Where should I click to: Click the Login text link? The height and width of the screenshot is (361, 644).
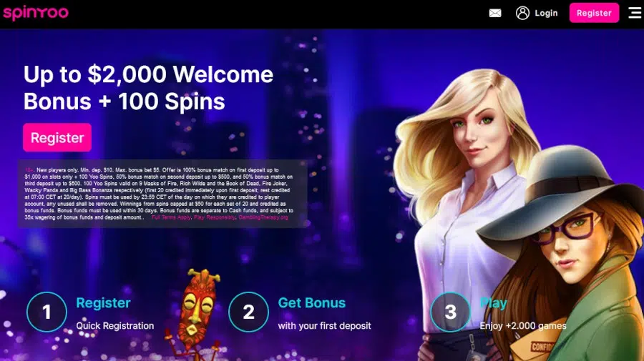(x=546, y=13)
